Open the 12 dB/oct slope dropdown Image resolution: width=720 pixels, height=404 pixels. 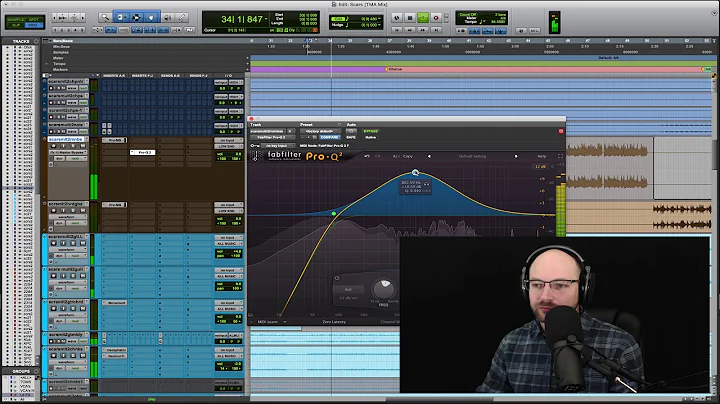349,298
